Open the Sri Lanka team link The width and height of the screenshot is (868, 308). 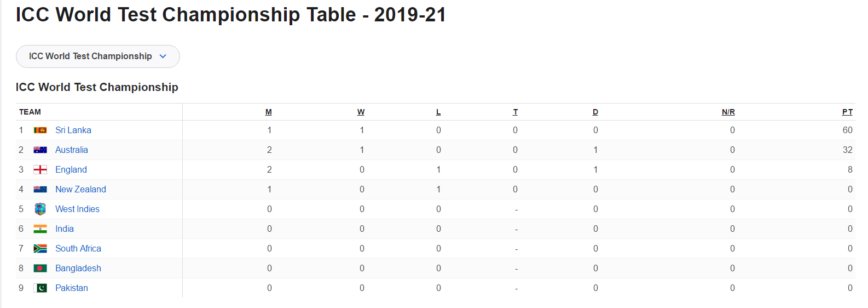click(x=73, y=130)
